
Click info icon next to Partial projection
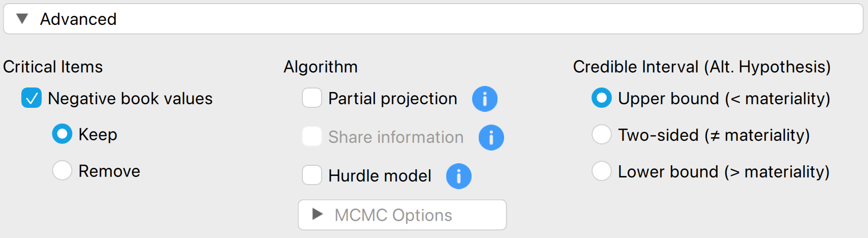pyautogui.click(x=484, y=99)
